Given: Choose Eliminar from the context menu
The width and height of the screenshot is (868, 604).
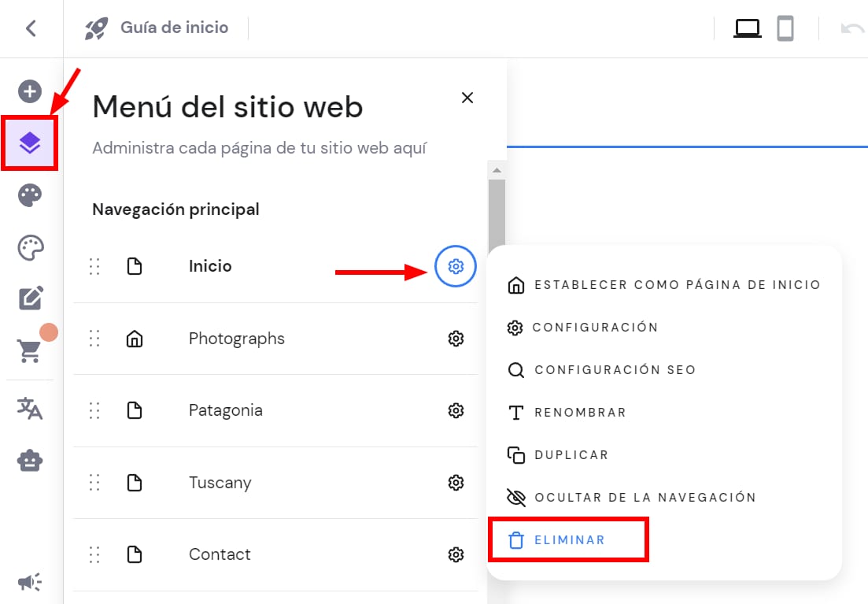Looking at the screenshot, I should click(x=568, y=540).
